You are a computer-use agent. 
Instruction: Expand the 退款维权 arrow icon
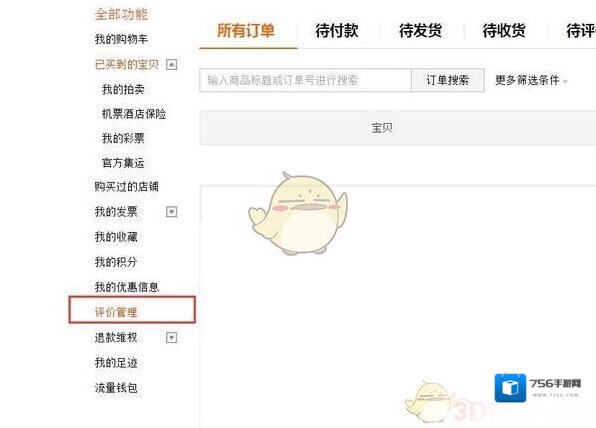tap(171, 337)
